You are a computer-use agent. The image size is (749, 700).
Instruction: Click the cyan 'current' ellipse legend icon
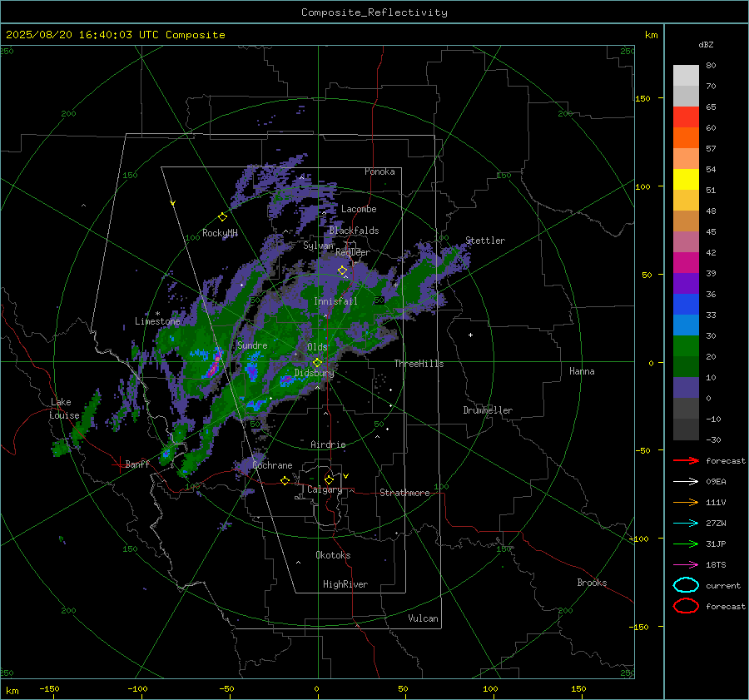pos(686,585)
